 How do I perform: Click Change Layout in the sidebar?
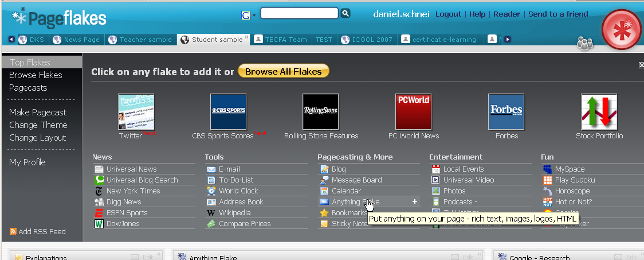(x=37, y=137)
